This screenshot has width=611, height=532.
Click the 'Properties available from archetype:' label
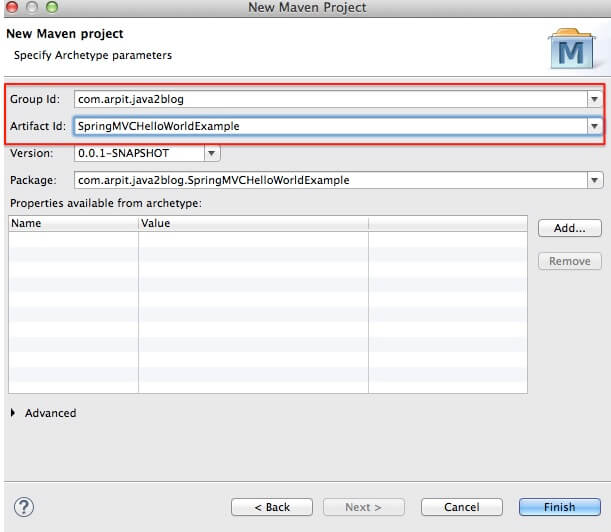106,203
